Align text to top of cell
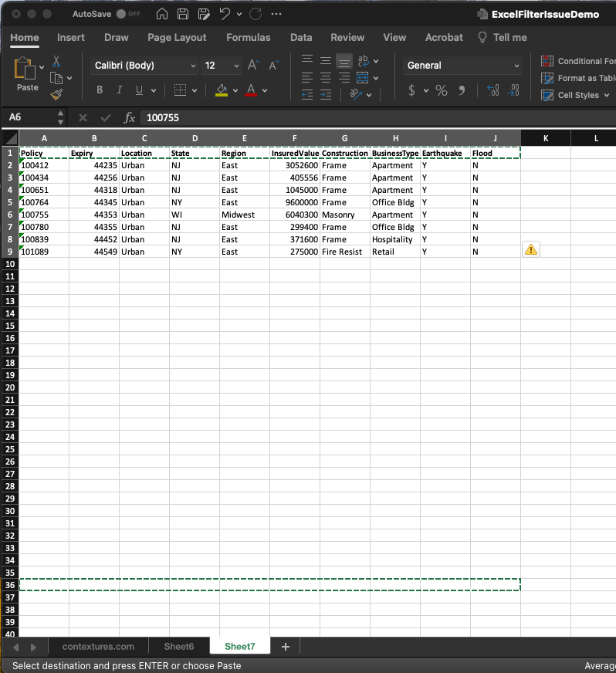Image resolution: width=616 pixels, height=673 pixels. tap(307, 59)
